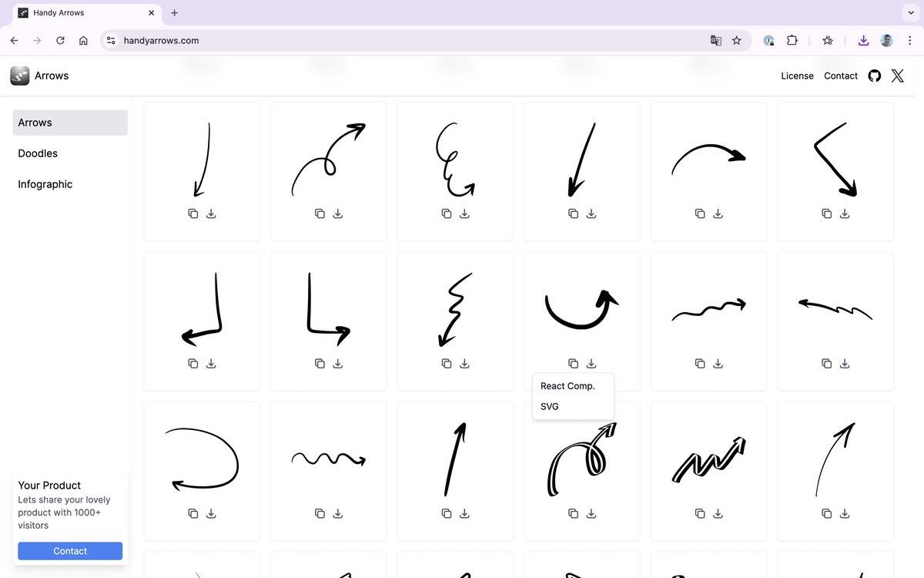This screenshot has width=924, height=578.
Task: Download the thick diagonal down-left arrow
Action: tap(591, 213)
